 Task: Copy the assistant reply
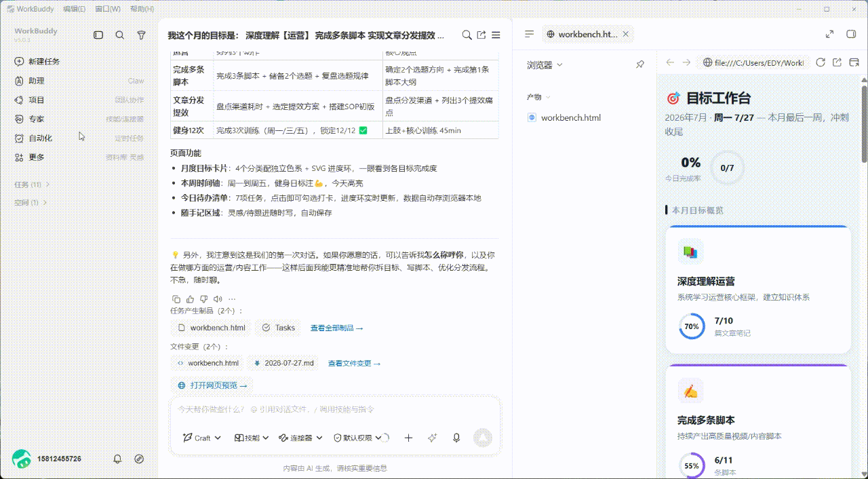point(176,299)
